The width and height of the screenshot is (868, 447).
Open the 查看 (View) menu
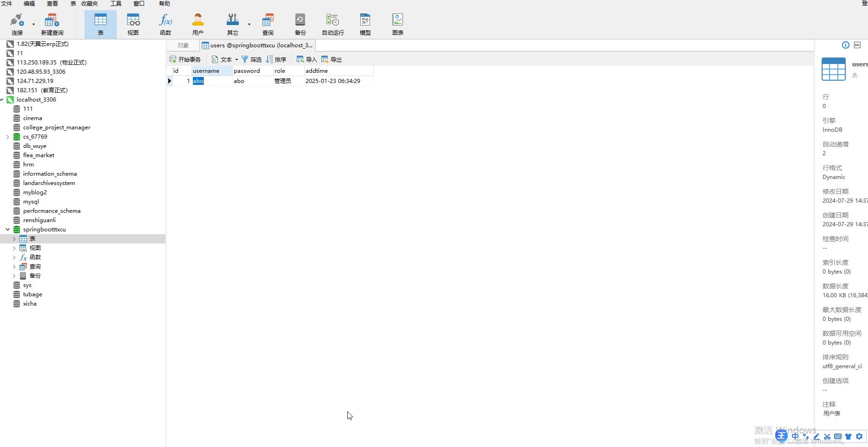tap(52, 4)
